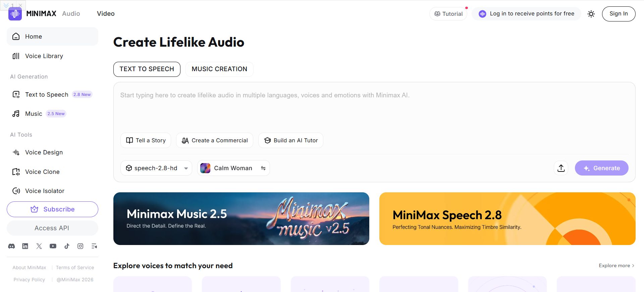Open the Minimax Music 2.5 banner
Viewport: 644px width, 292px height.
[x=241, y=219]
